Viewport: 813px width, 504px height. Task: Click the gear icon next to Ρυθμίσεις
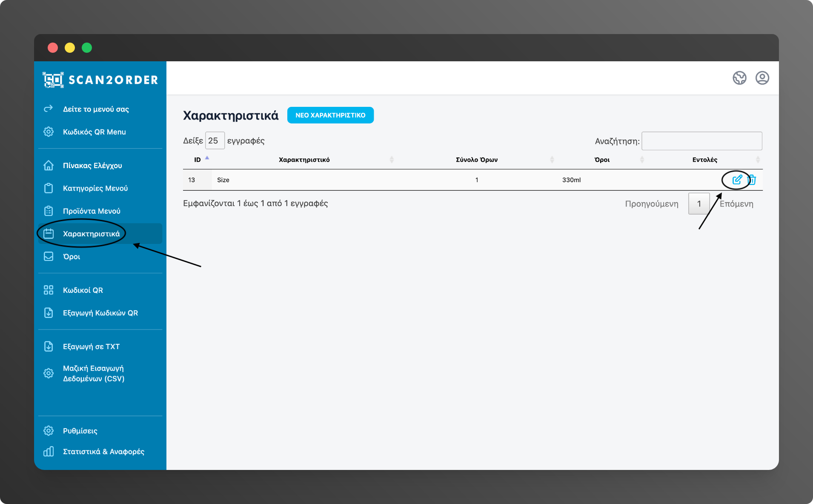click(49, 431)
